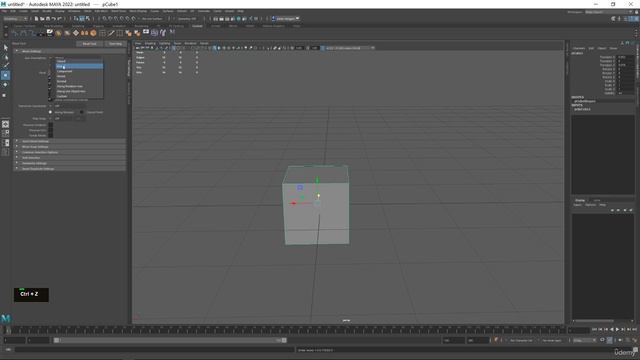Save the scene icon
Screen dimensions: 640x360
(x=48, y=18)
